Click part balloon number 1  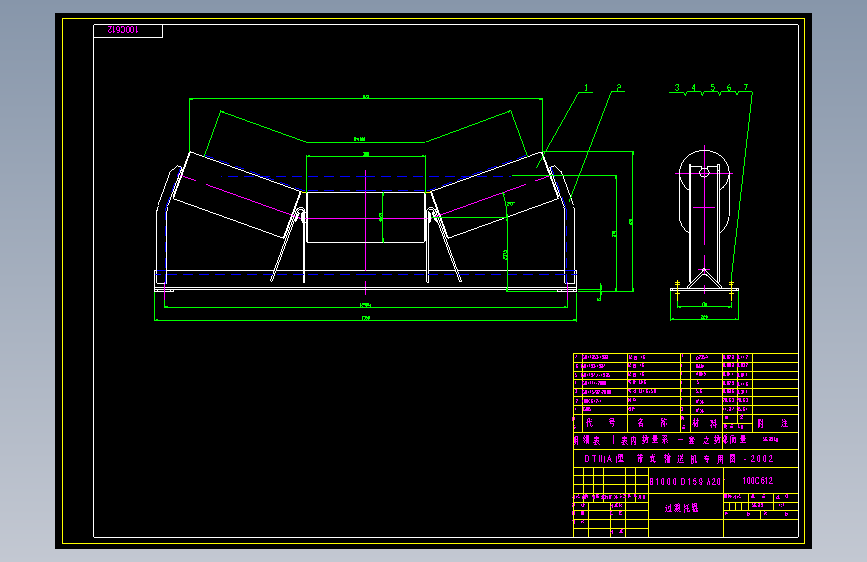(586, 87)
